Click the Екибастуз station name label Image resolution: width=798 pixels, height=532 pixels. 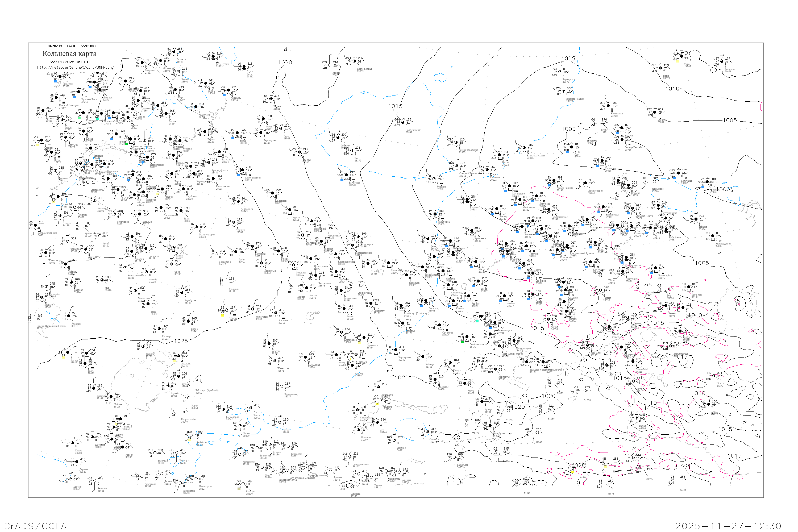[417, 314]
